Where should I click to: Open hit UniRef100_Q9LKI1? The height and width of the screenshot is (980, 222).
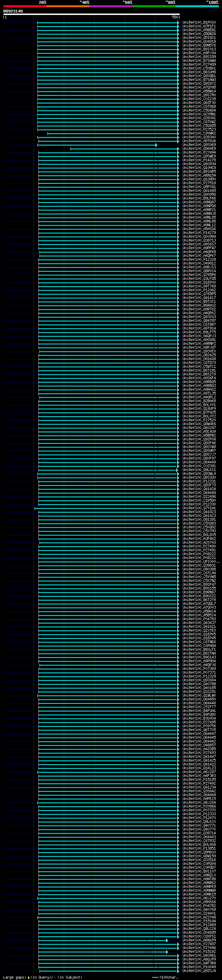pos(199,470)
